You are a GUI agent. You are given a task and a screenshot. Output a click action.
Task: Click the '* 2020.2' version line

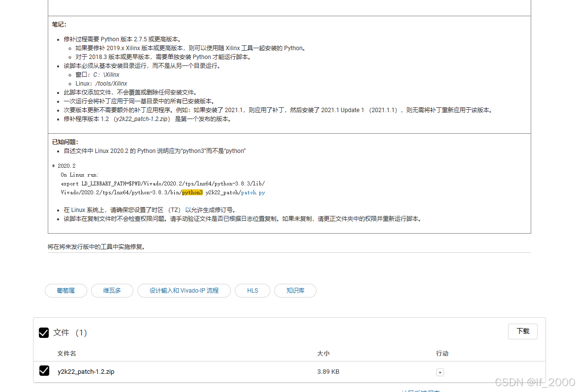tap(64, 166)
